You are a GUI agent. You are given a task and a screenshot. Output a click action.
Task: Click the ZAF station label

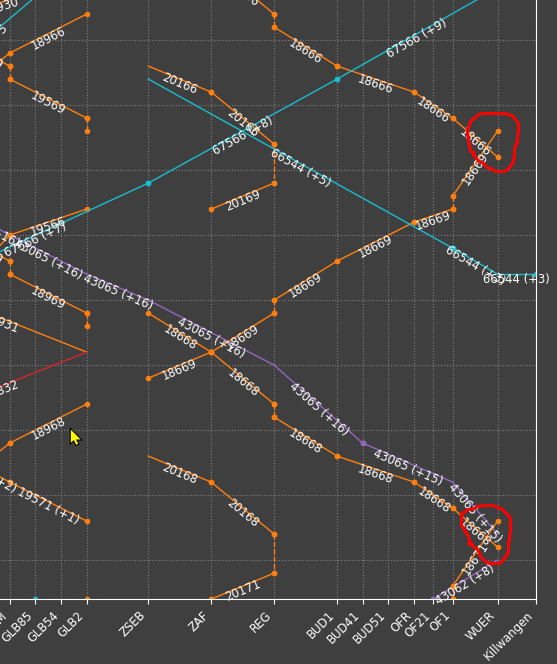point(200,622)
